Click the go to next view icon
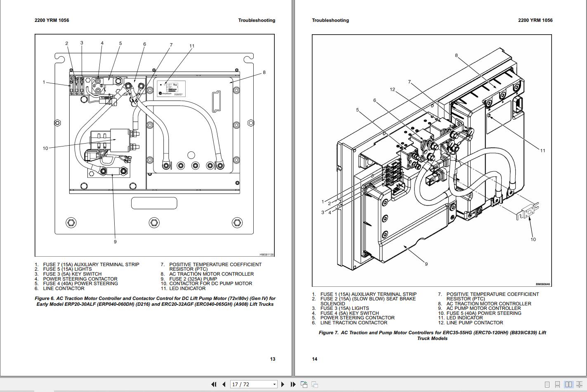Image resolution: width=587 pixels, height=392 pixels. (314, 384)
